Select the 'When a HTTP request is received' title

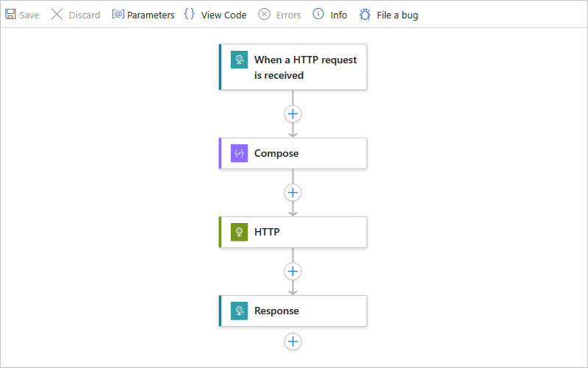pos(305,67)
